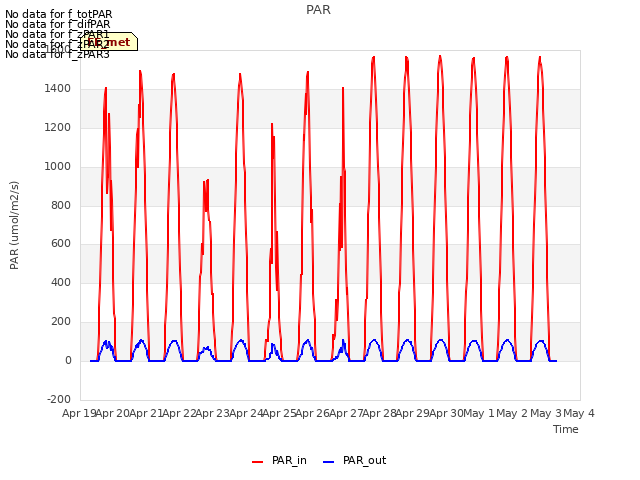Viewport: 640px width, 480px height.
Task: Click the 1000 y-axis tick label
Action: (x=58, y=167)
